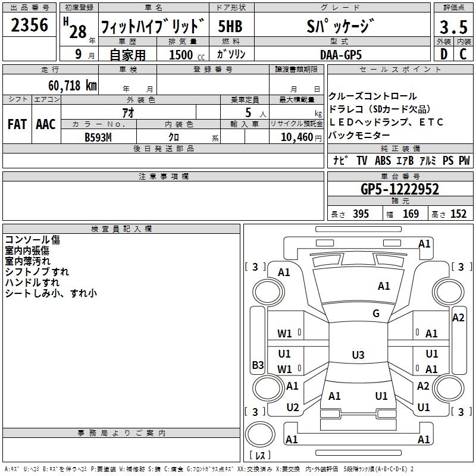The width and height of the screenshot is (476, 476).
Task: Click the damage code legend line
Action: pyautogui.click(x=209, y=469)
